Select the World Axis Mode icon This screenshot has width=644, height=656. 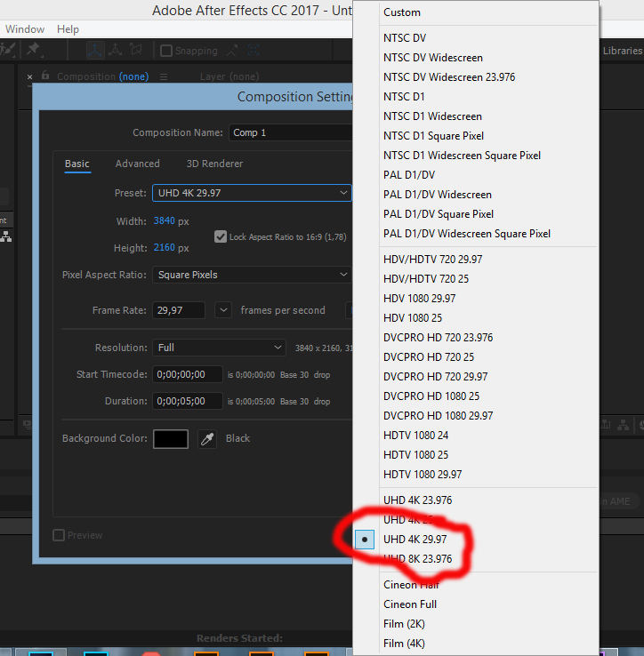pyautogui.click(x=115, y=50)
